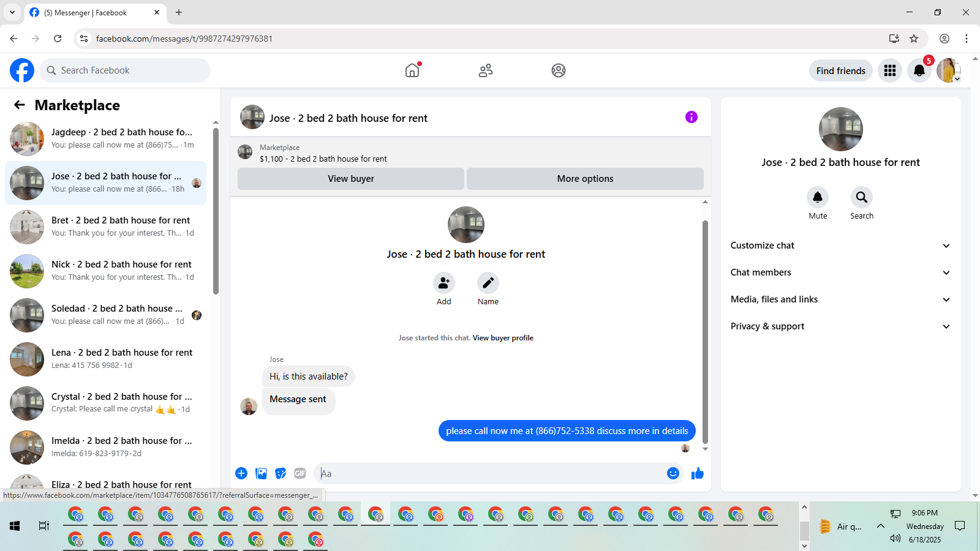Click the conversation list scrollbar
Screen dimensions: 980x551
[216, 211]
